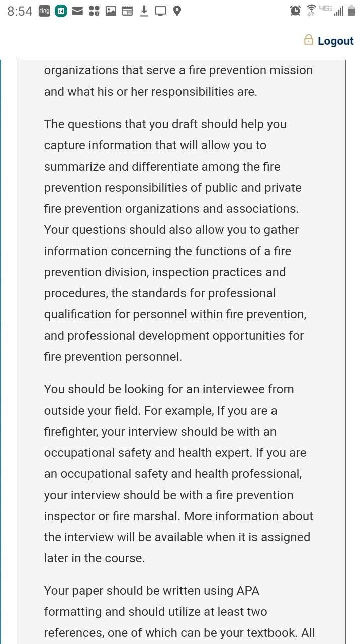Tap the Wi-Fi signal status icon
Viewport: 362px width, 644px height.
pos(311,10)
